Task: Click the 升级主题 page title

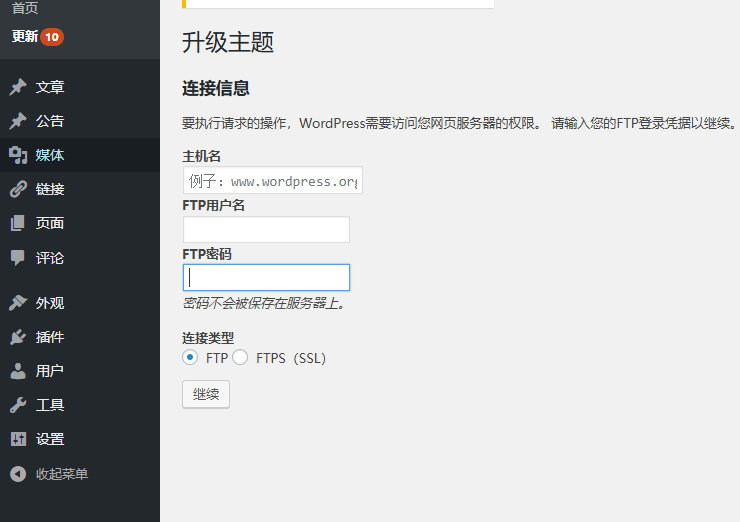Action: tap(228, 42)
